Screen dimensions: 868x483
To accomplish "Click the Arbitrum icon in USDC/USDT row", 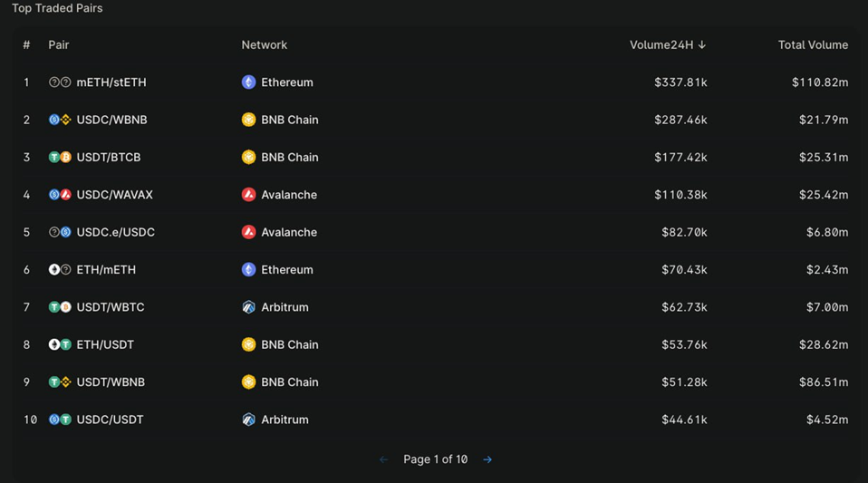I will click(248, 420).
